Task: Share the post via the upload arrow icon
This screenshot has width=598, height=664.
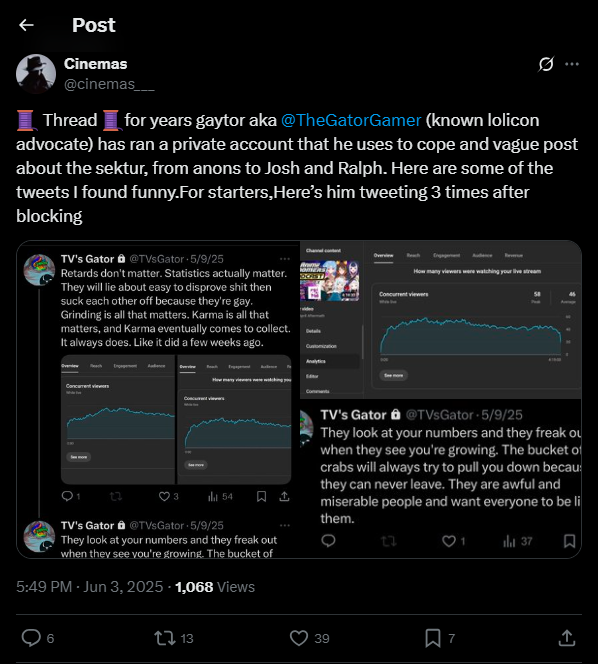Action: click(x=567, y=638)
